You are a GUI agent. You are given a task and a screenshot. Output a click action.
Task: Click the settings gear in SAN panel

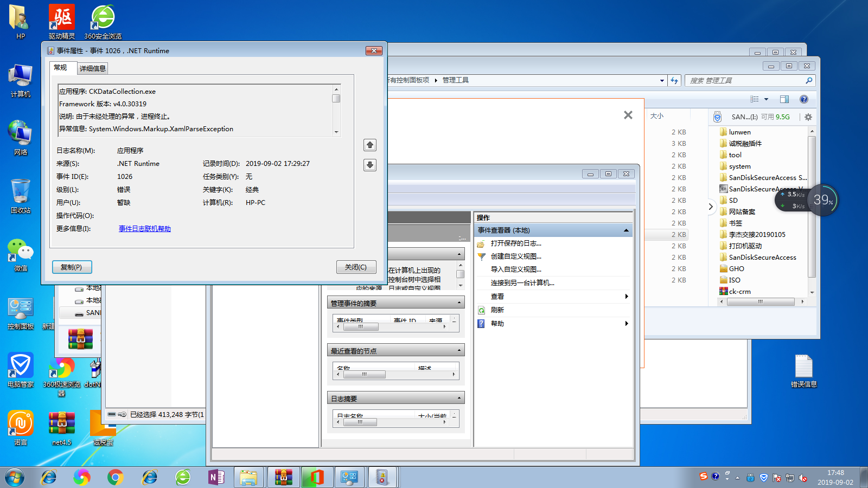pos(808,117)
